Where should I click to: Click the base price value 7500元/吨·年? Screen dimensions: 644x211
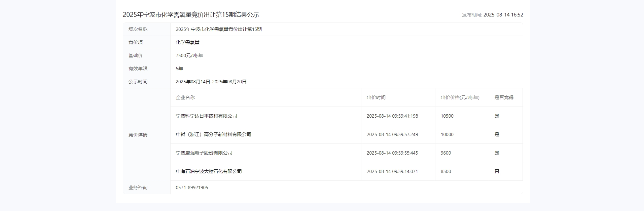pyautogui.click(x=189, y=55)
